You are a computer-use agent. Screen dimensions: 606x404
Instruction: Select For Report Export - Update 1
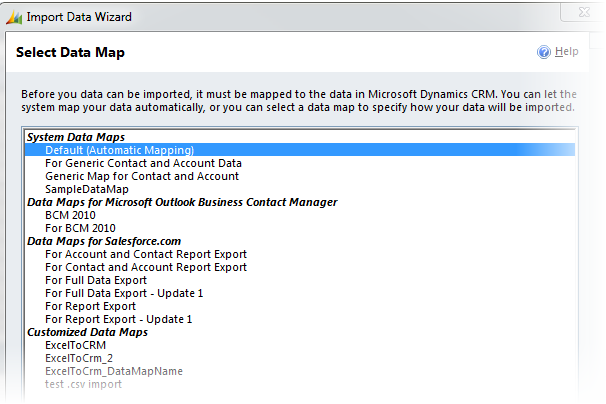point(118,319)
